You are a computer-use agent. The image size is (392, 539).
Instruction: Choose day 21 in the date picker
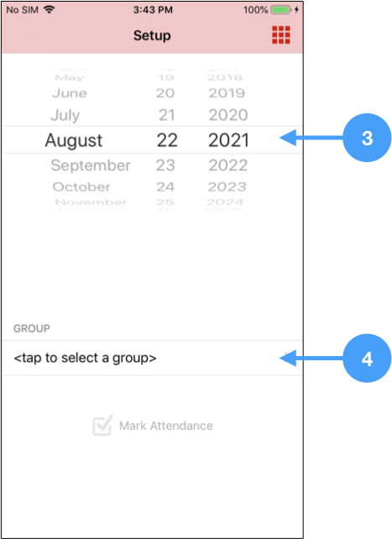point(167,115)
